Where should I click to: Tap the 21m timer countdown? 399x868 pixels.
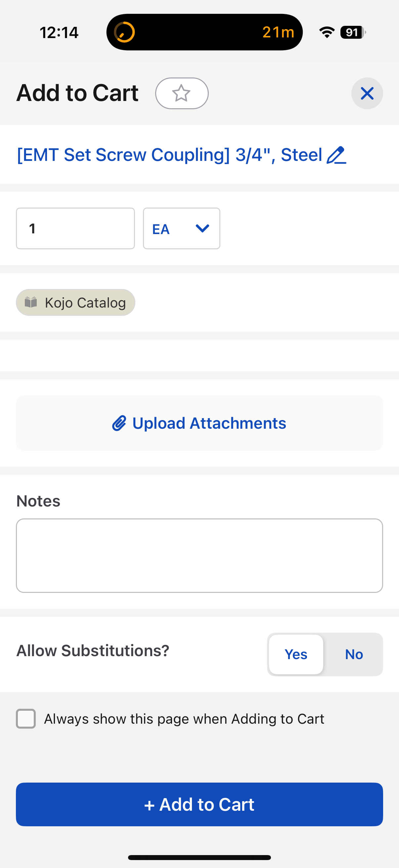point(278,32)
